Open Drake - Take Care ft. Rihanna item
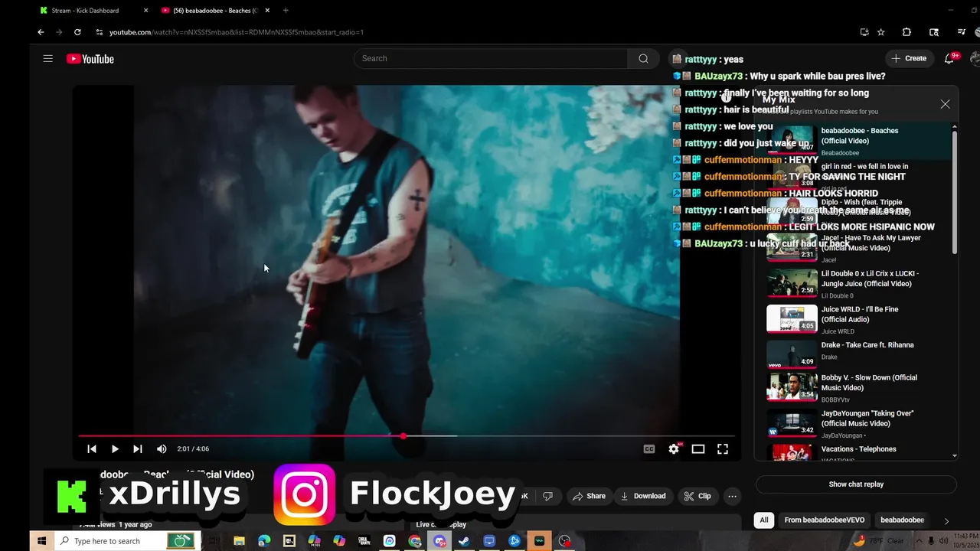This screenshot has width=980, height=551. 857,353
